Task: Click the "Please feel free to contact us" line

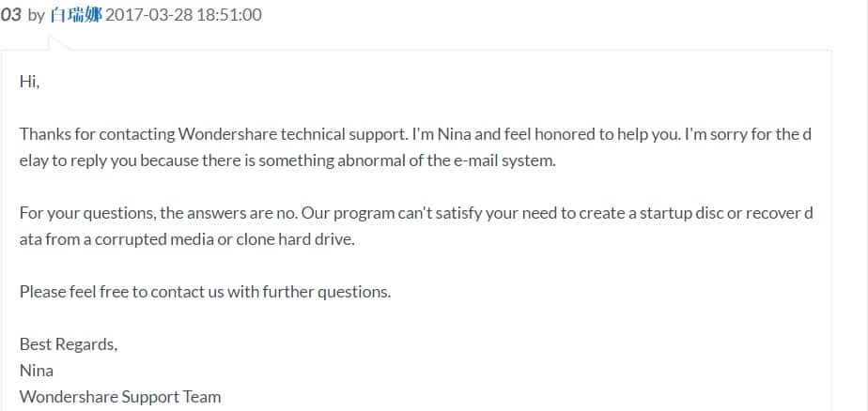Action: click(205, 292)
